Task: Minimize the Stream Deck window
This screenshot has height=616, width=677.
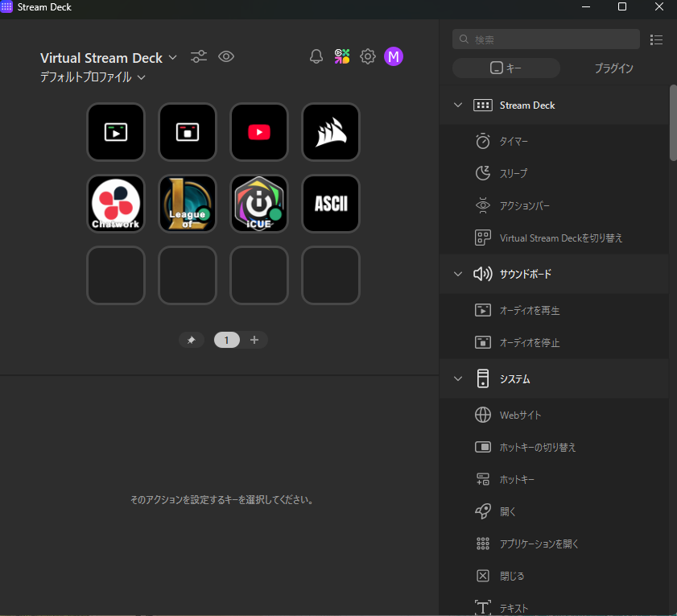Action: tap(586, 7)
